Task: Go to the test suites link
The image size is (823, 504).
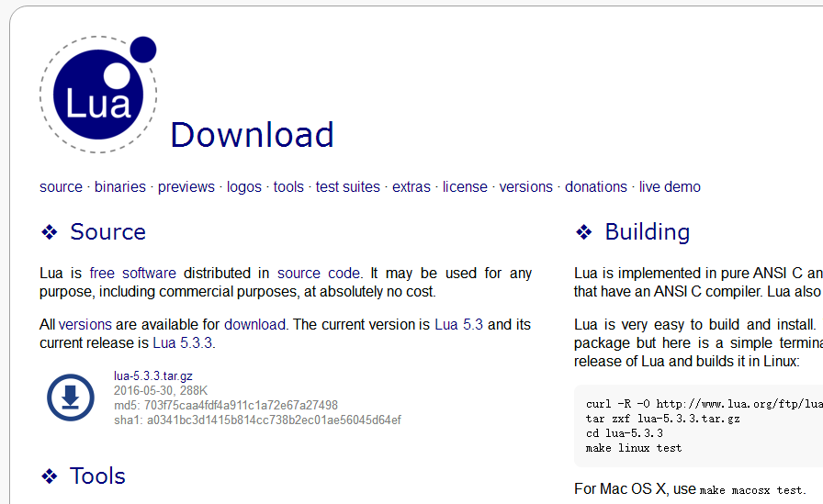Action: (x=348, y=186)
